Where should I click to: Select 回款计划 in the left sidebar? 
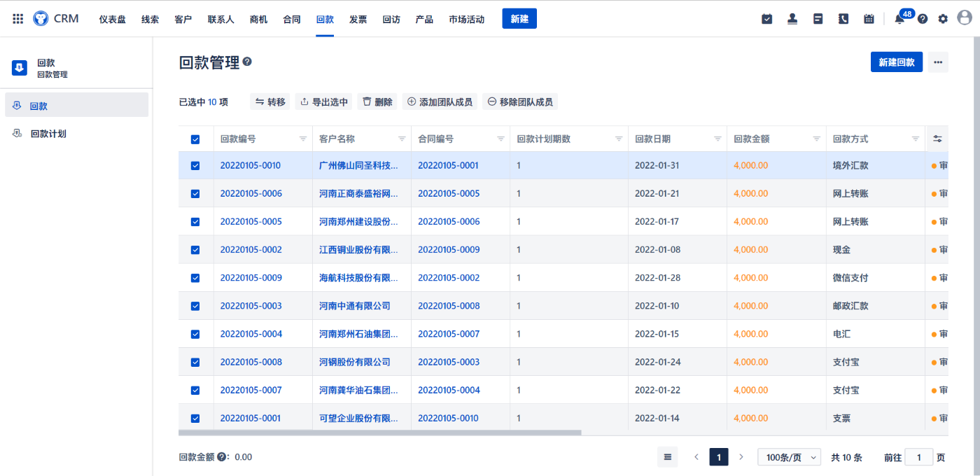[x=48, y=134]
